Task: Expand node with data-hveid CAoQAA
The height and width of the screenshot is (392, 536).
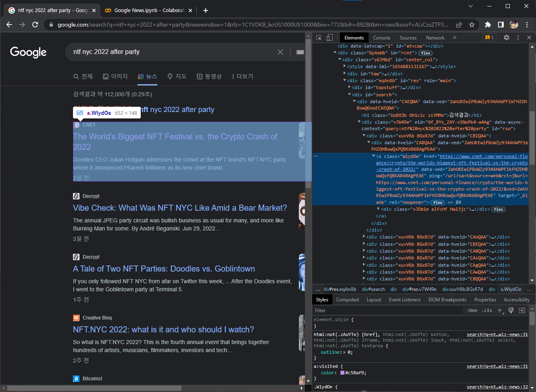Action: click(x=364, y=237)
